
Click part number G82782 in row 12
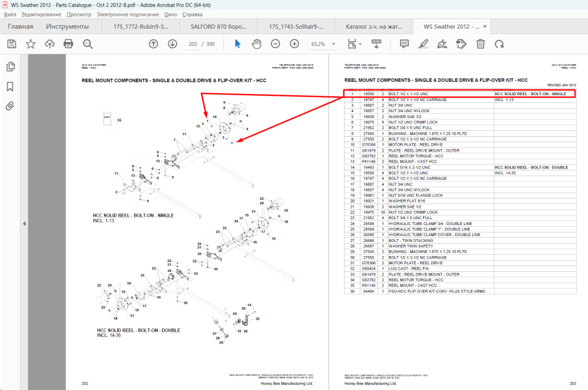[368, 156]
